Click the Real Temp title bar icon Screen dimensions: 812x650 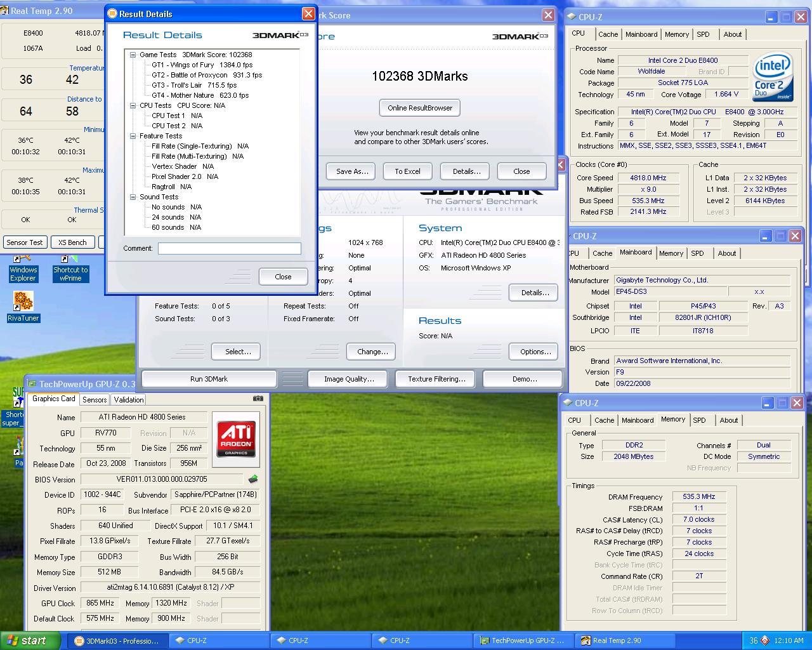point(4,11)
